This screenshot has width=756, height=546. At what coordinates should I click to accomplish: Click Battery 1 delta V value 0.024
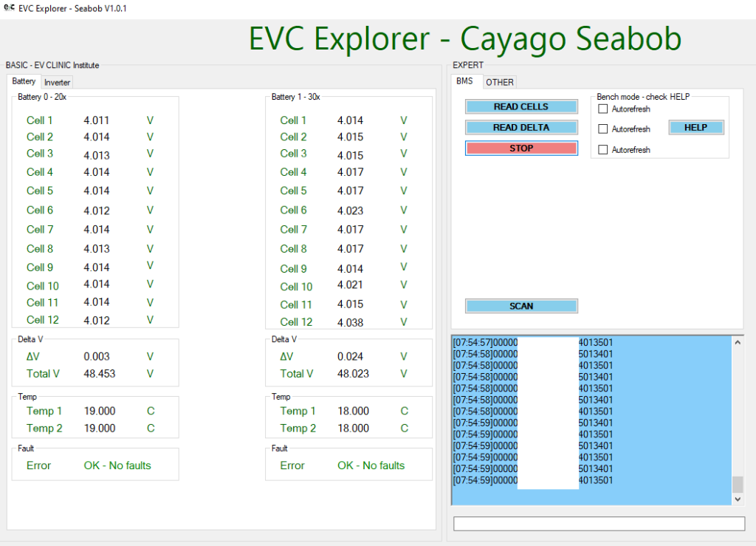coord(350,356)
